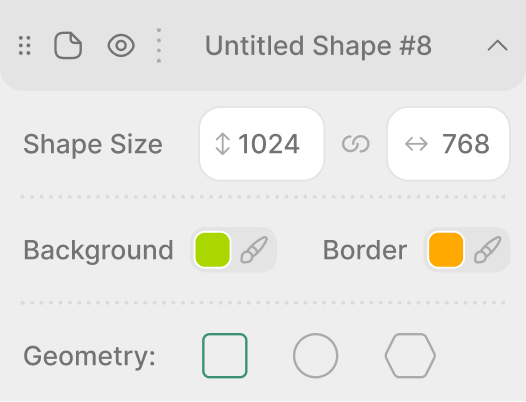Click the horizontal arrows width icon

pos(416,144)
